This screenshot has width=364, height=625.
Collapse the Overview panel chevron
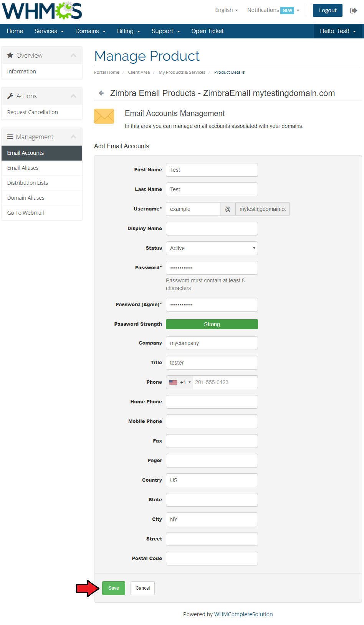click(73, 55)
